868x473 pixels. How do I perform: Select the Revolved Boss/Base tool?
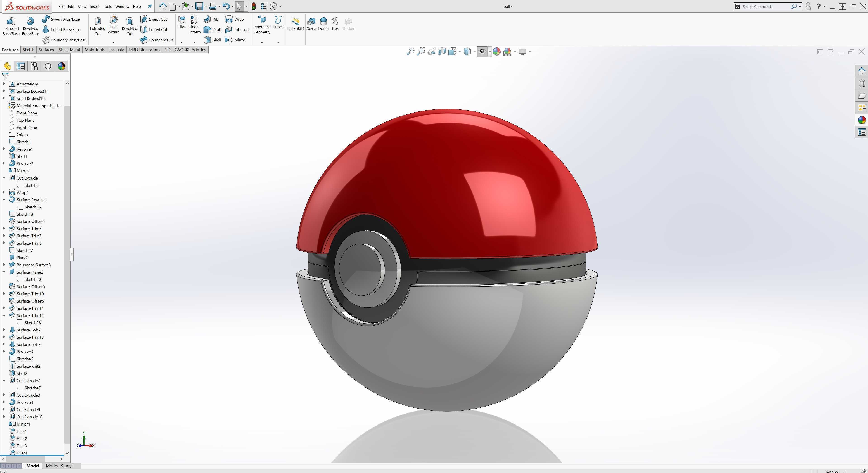point(30,26)
